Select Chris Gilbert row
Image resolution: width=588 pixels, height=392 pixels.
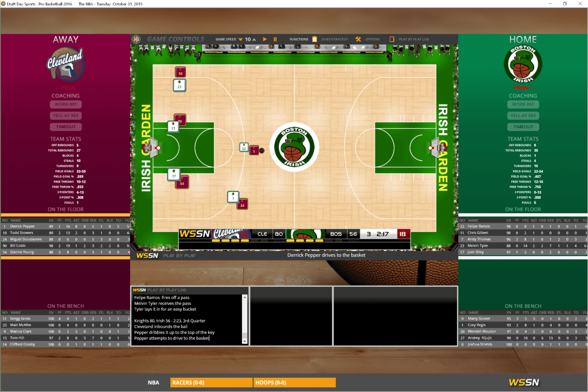tap(523, 233)
